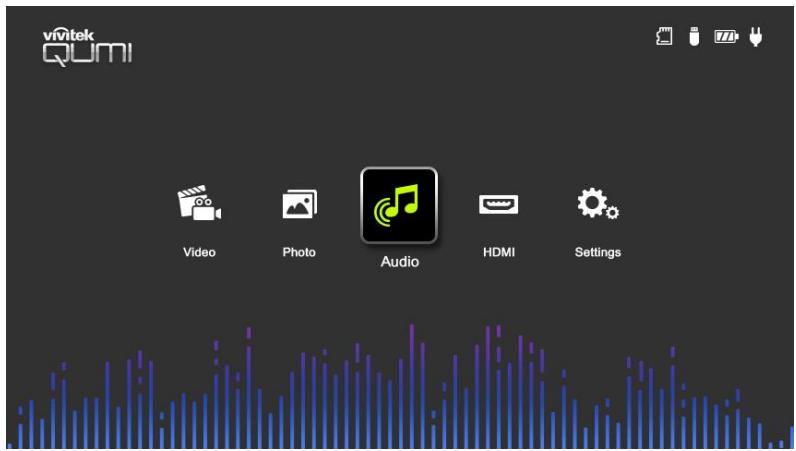Click the battery level indicator icon
Image resolution: width=796 pixels, height=451 pixels.
coord(726,37)
